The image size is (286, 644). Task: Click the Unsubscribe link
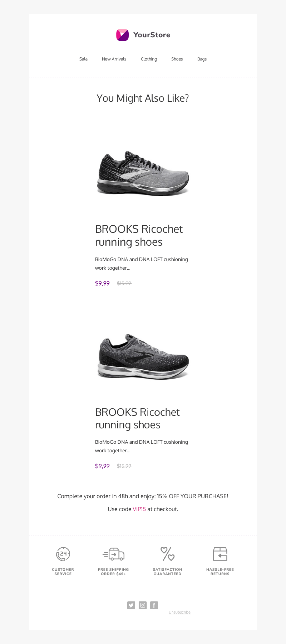click(x=180, y=612)
